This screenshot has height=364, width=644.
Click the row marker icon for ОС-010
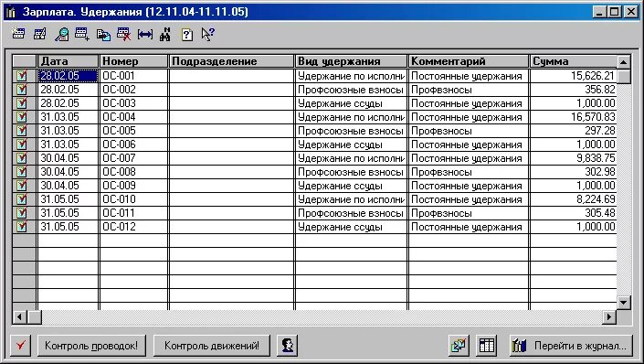coord(22,199)
